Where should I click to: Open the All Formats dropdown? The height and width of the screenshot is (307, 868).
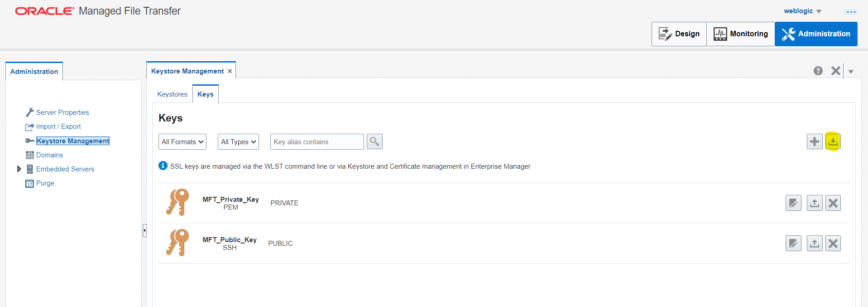click(182, 142)
